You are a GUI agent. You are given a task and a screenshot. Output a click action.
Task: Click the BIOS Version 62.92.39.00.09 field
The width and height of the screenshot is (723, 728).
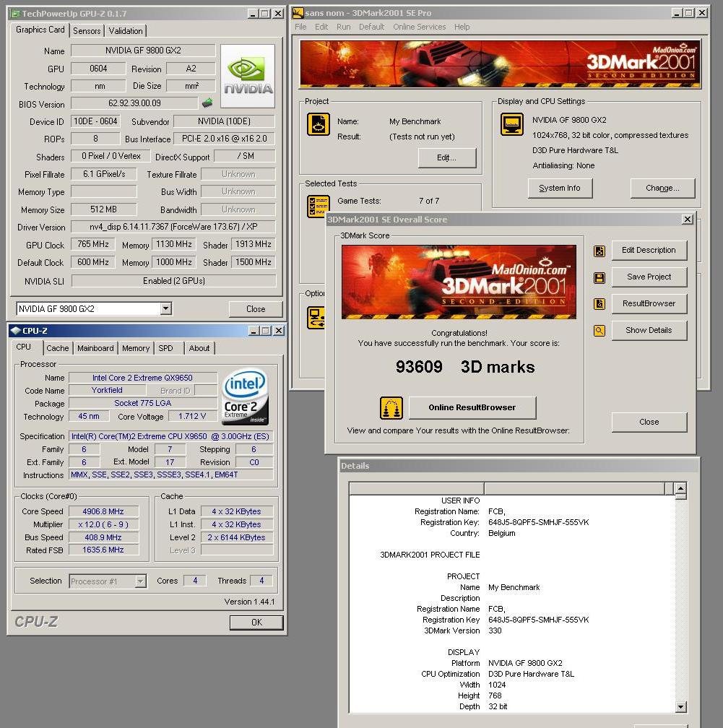[134, 103]
